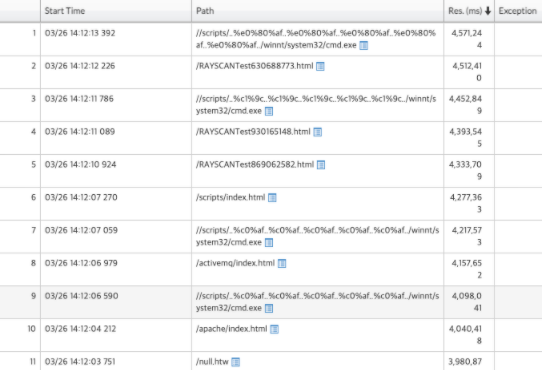Click response time value 4,277,363
542x370 pixels.
tap(466, 203)
